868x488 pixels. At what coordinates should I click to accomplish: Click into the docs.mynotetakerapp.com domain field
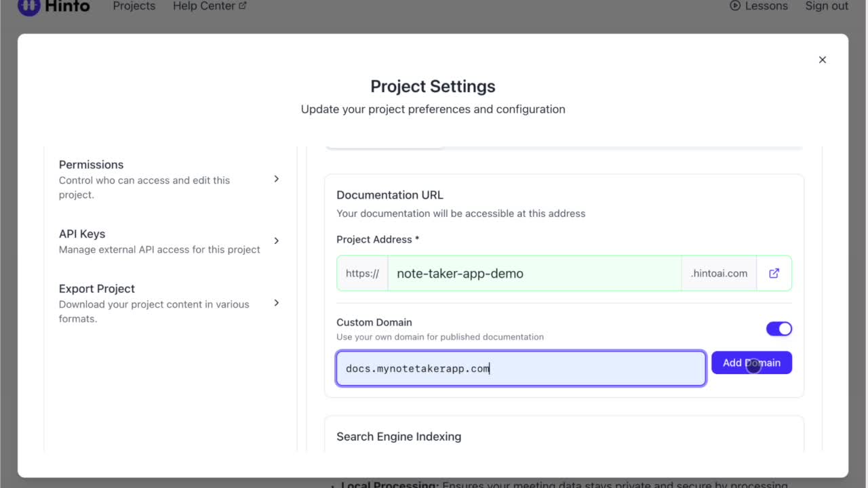tap(520, 369)
